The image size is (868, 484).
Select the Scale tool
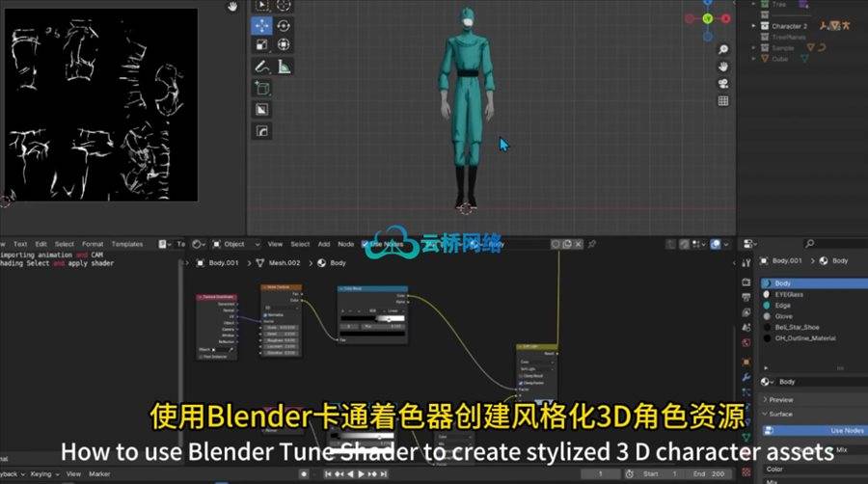(262, 45)
